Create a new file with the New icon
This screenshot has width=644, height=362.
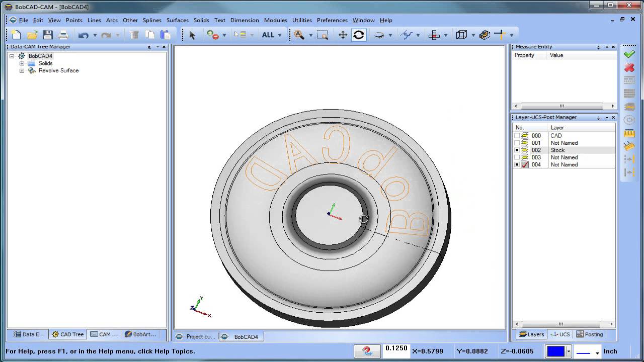point(17,35)
